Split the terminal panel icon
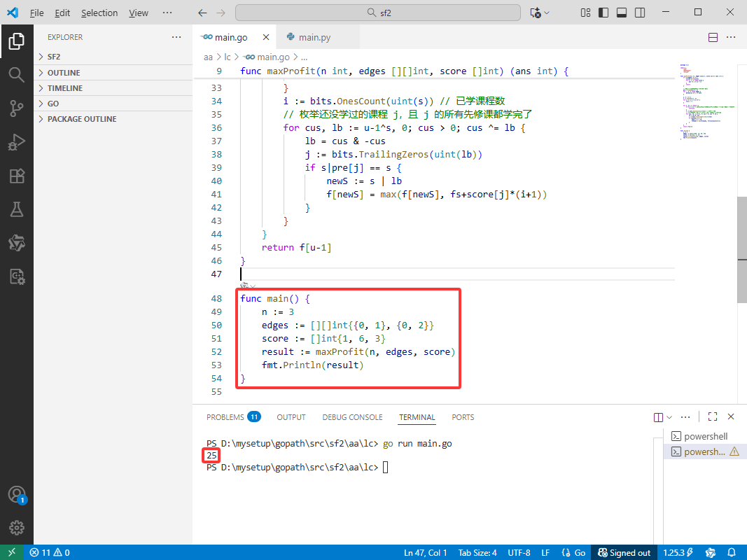The image size is (747, 560). tap(658, 417)
